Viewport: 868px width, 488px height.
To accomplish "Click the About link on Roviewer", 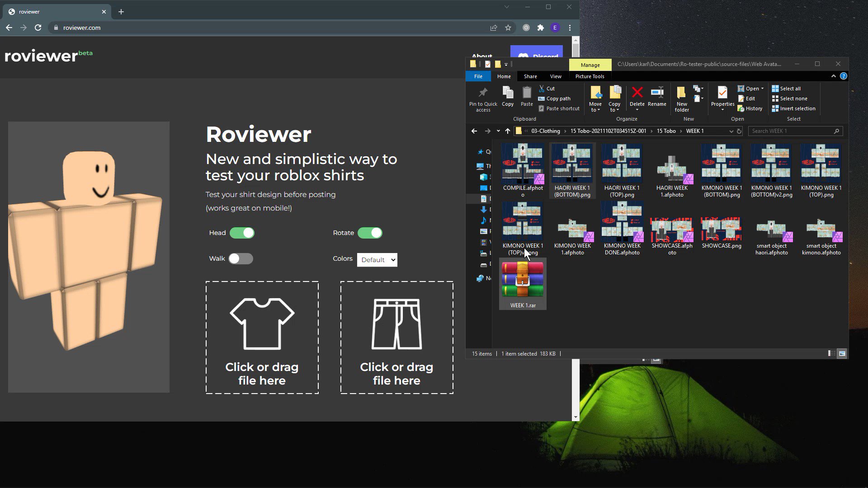I will click(x=481, y=56).
